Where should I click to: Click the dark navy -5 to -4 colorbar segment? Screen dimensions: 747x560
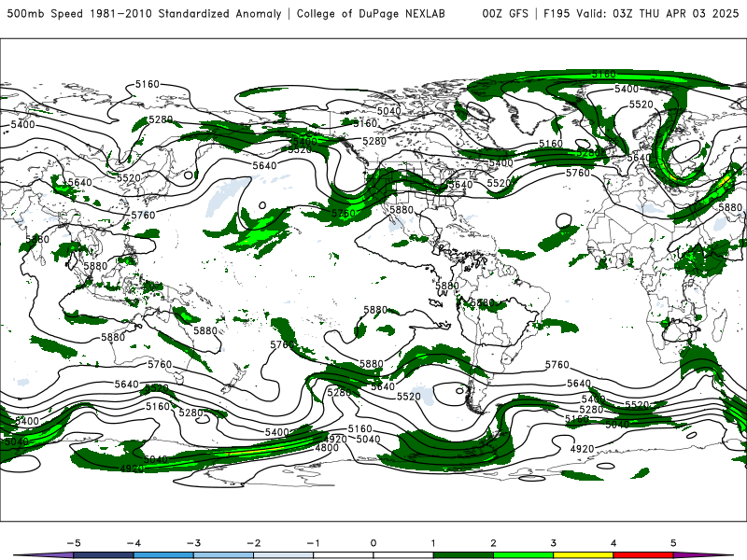[x=104, y=555]
